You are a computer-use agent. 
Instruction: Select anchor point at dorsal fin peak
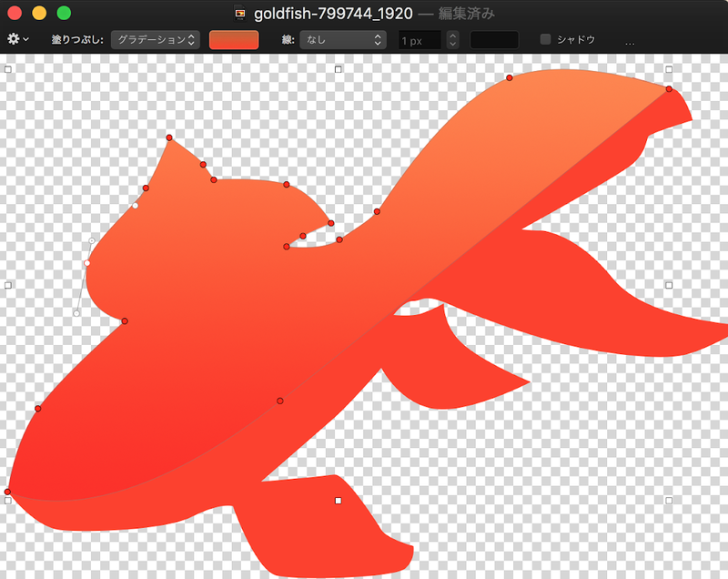click(x=169, y=137)
